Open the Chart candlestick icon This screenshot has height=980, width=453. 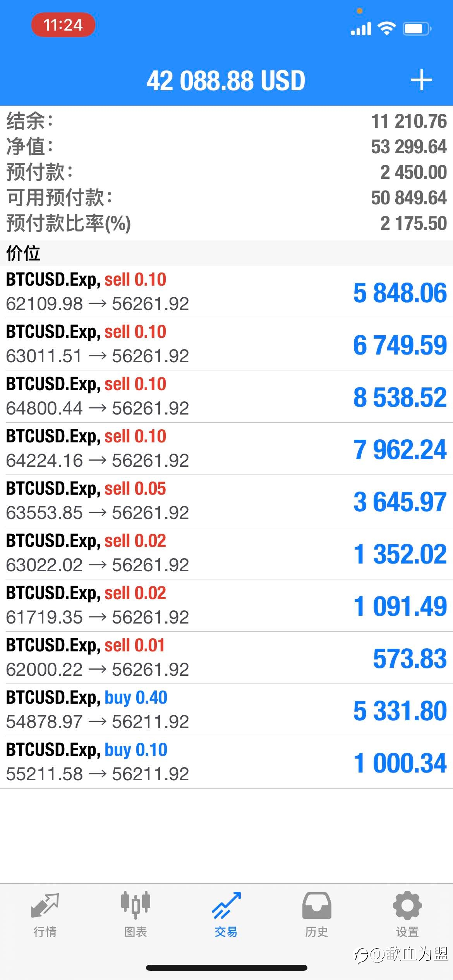(136, 905)
